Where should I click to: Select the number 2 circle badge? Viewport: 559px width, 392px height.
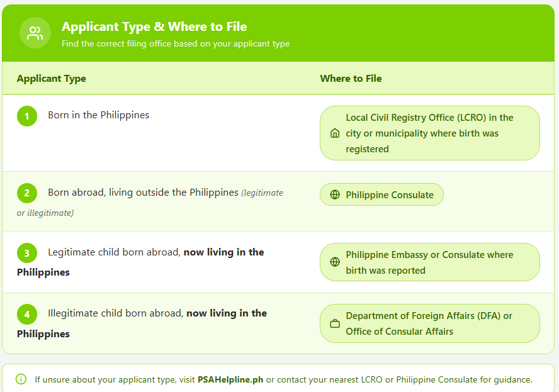coord(27,193)
